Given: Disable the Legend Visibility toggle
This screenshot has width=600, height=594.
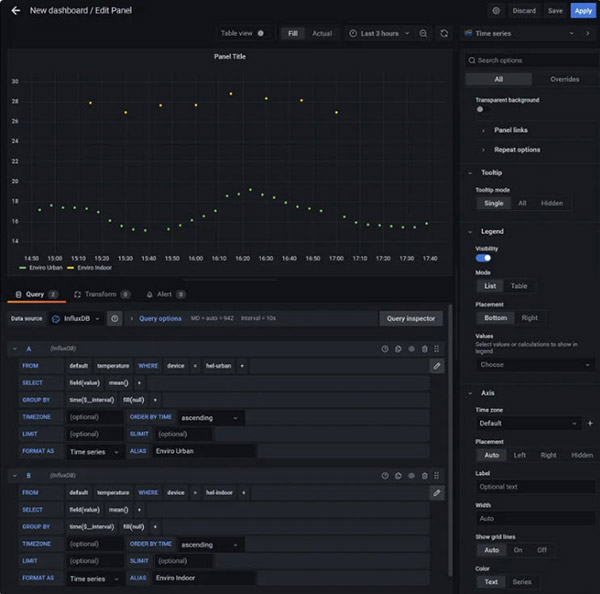Looking at the screenshot, I should (x=483, y=258).
